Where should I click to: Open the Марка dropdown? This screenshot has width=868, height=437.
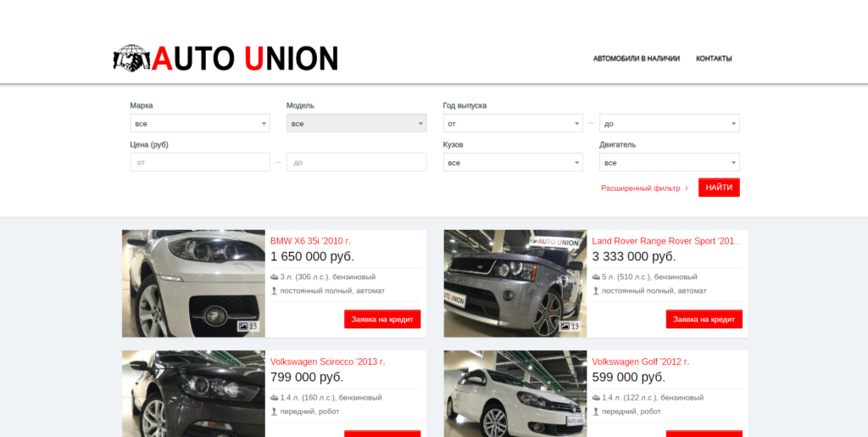200,124
